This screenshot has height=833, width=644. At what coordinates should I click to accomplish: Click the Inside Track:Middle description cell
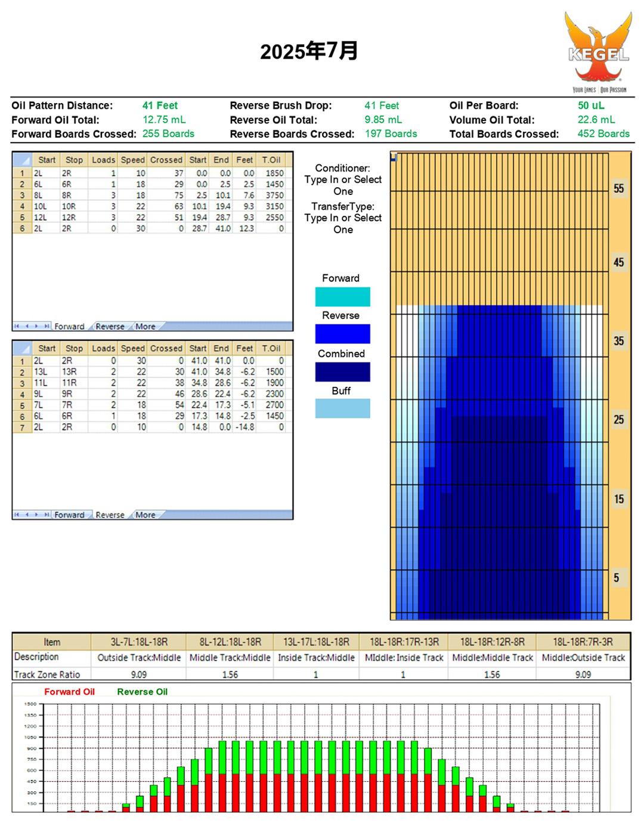[x=316, y=658]
